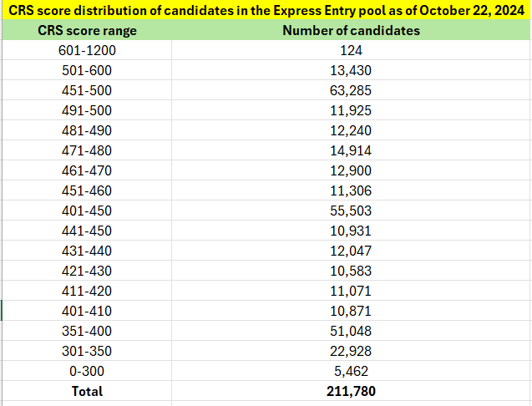
Task: Select the '601-1200' score range cell
Action: [87, 50]
